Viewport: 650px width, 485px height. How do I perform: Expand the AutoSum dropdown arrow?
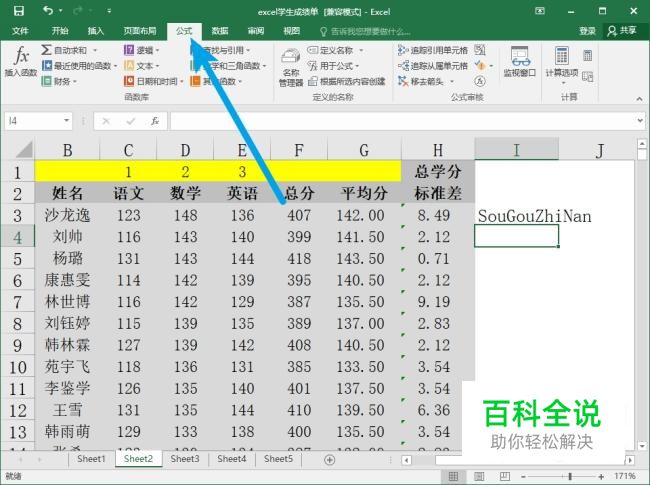coord(95,51)
